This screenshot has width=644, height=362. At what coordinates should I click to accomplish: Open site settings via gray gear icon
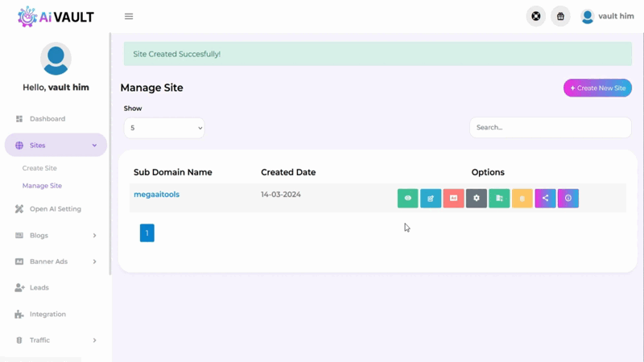[477, 198]
